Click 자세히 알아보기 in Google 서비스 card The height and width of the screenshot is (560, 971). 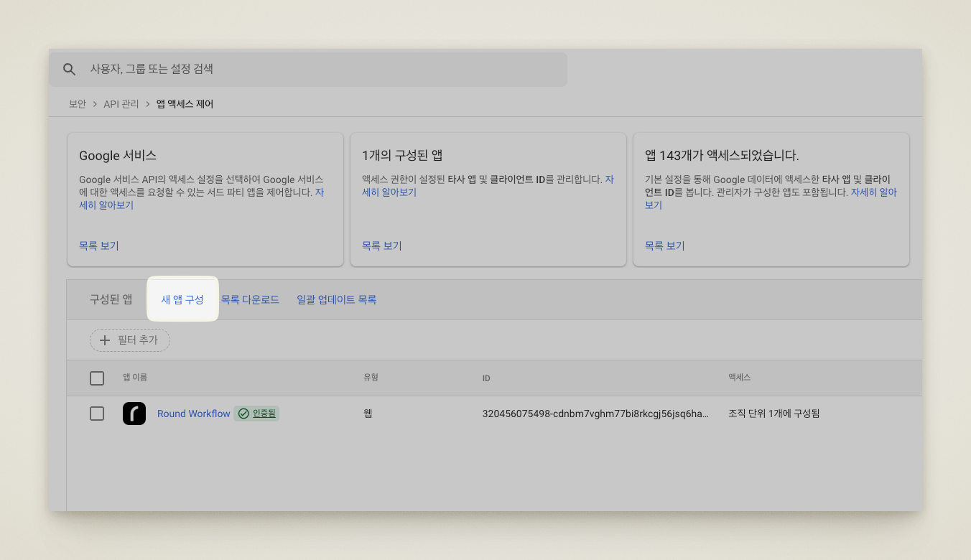coord(106,205)
